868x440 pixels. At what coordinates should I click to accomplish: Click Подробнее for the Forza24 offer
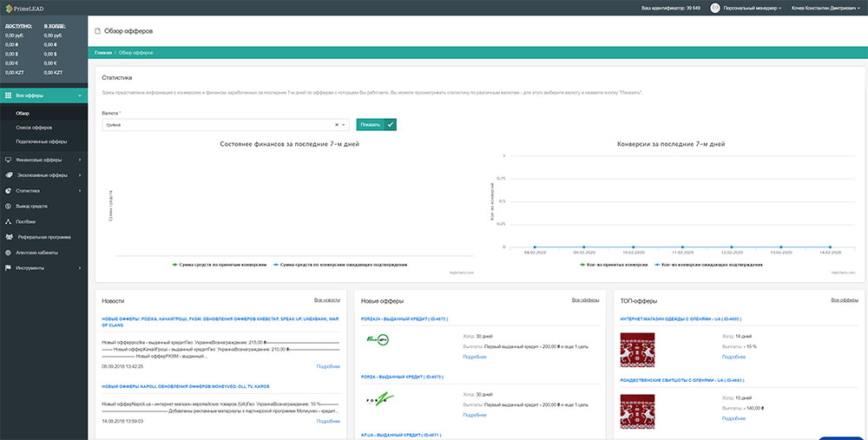click(475, 357)
